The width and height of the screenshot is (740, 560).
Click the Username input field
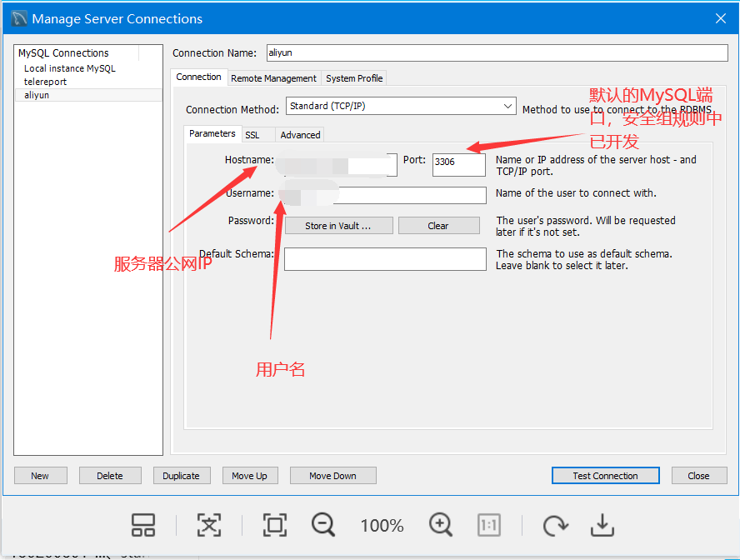coord(384,195)
